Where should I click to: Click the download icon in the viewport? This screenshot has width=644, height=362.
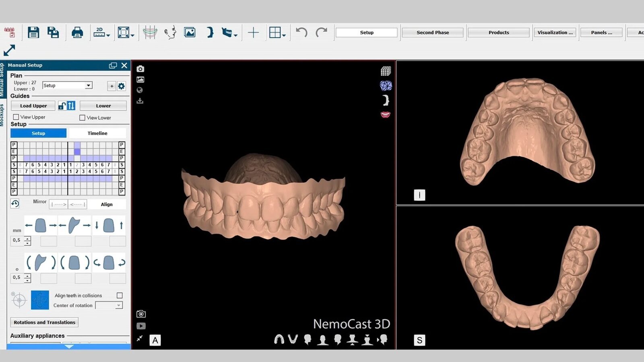[x=140, y=101]
